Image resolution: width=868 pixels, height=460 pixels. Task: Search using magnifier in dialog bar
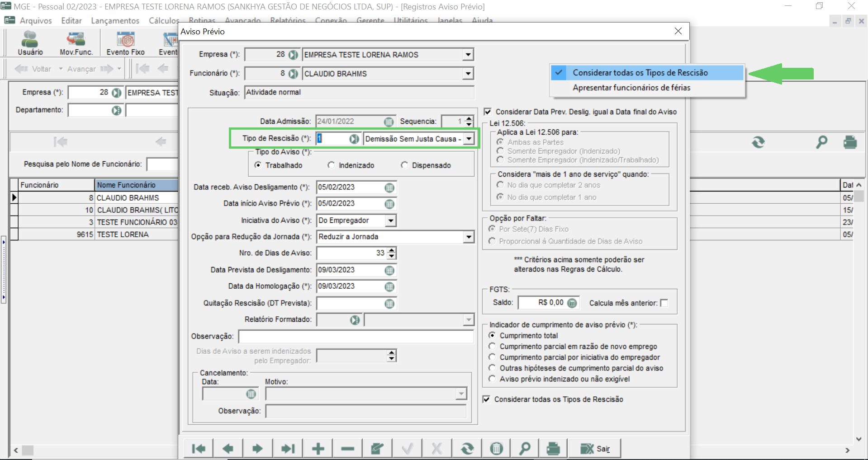525,448
